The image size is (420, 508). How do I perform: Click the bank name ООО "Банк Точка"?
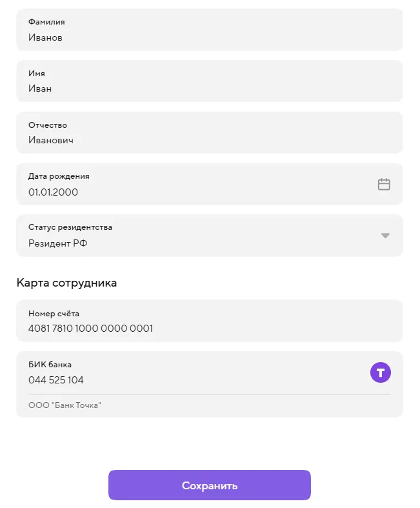pos(65,405)
